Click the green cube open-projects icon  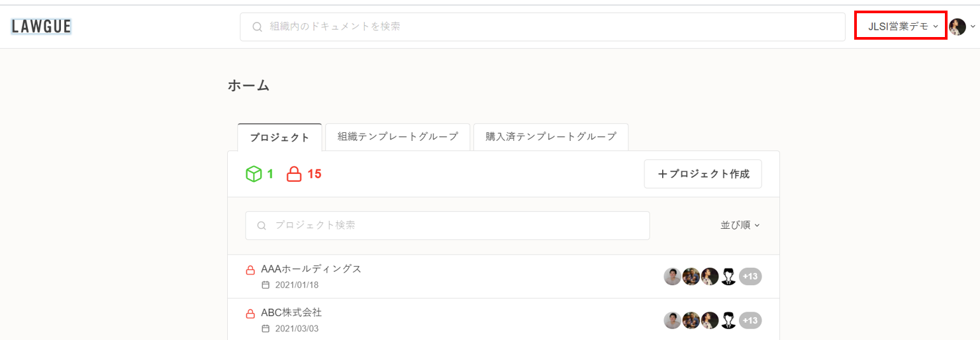pyautogui.click(x=254, y=174)
